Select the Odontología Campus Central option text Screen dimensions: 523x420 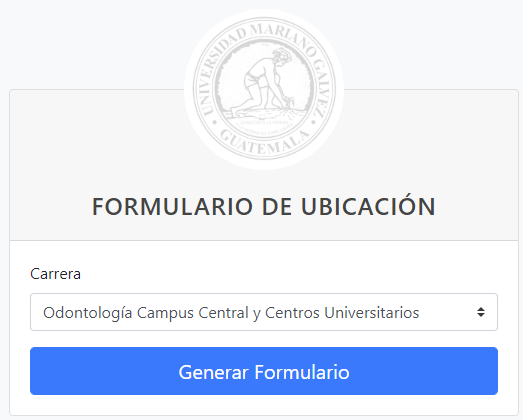tap(231, 313)
